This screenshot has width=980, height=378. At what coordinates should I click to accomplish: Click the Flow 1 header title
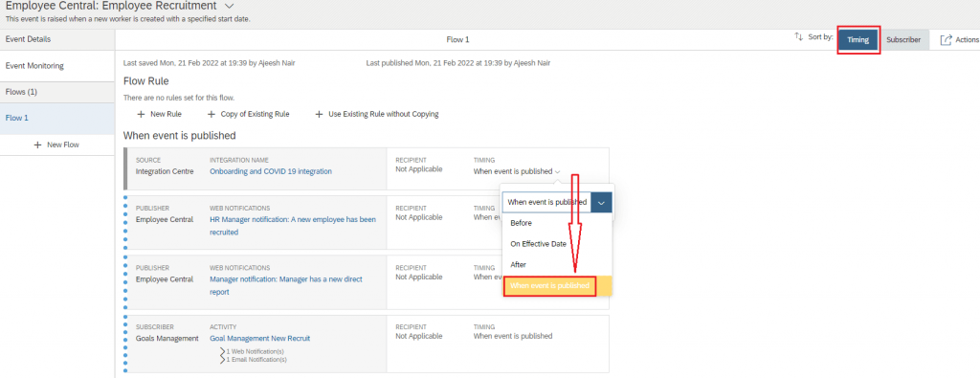[x=457, y=40]
